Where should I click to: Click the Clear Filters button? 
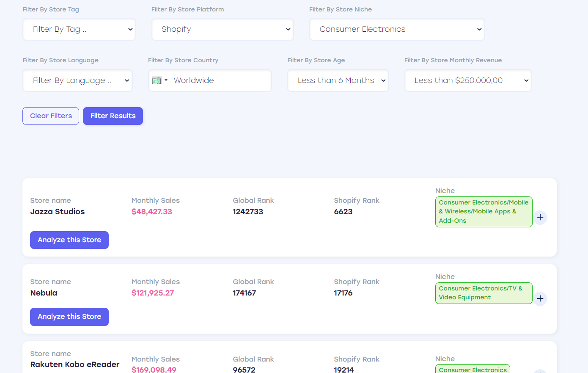coord(51,116)
